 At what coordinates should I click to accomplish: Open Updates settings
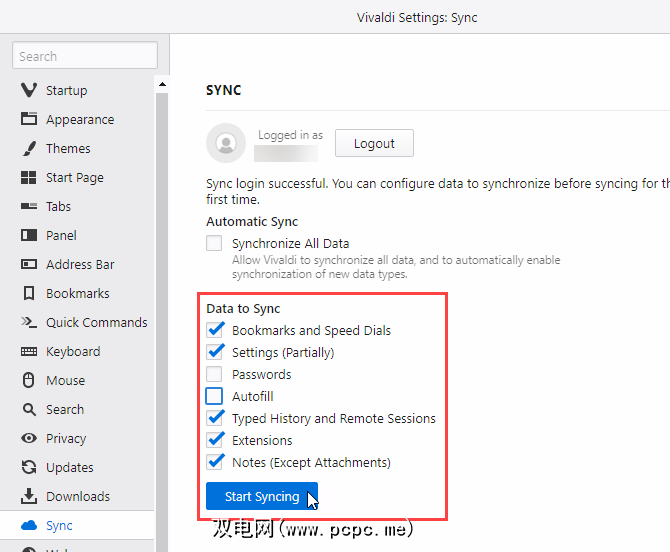click(x=70, y=468)
